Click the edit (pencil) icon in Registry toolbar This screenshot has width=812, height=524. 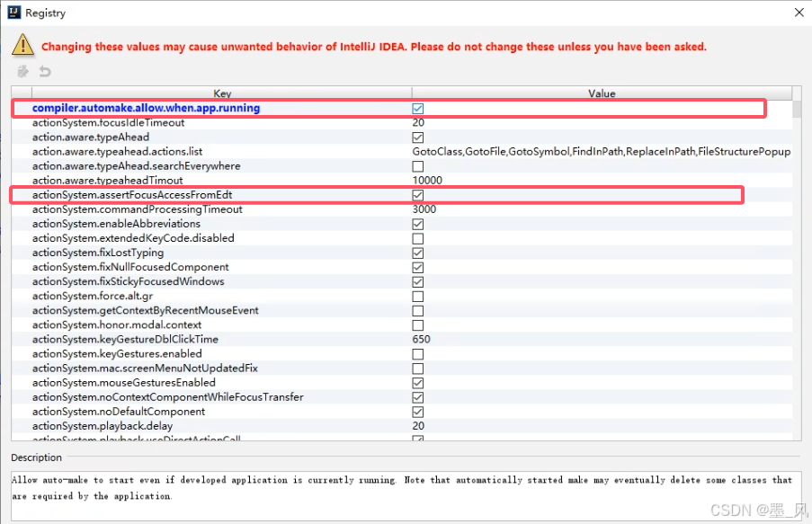[x=22, y=72]
